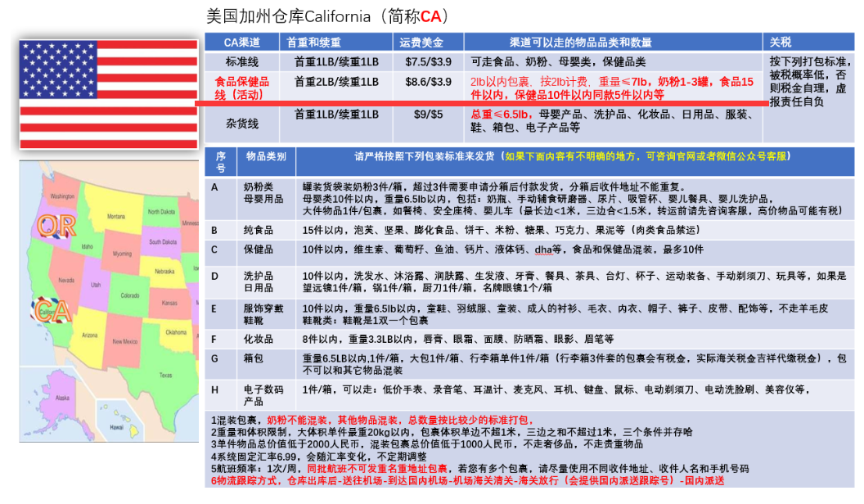Image resolution: width=864 pixels, height=504 pixels.
Task: Click 首重1LB/续重1LB in the 杂货线 row
Action: pyautogui.click(x=336, y=115)
